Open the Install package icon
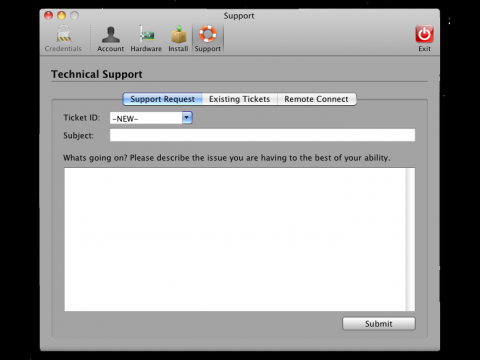The image size is (480, 360). click(x=179, y=34)
